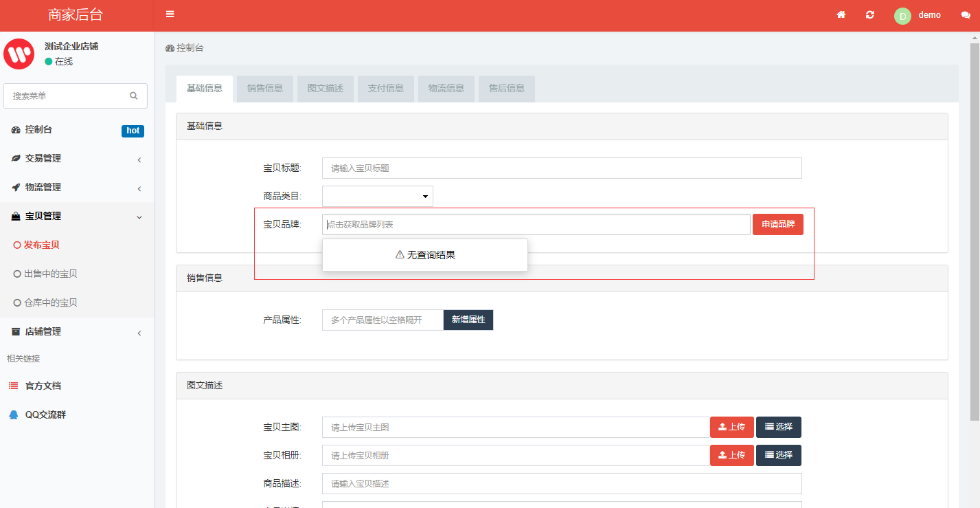Click the refresh icon in header
Screen dimensions: 980x508
tap(870, 15)
